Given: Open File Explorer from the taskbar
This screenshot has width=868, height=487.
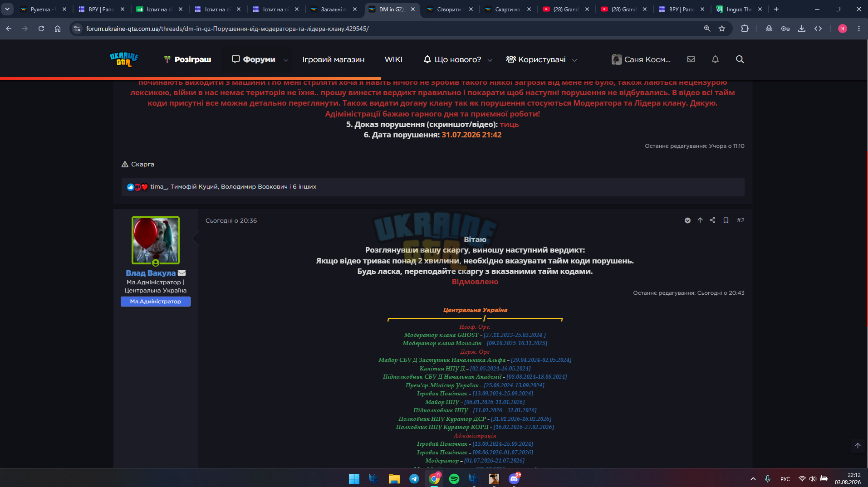Looking at the screenshot, I should click(394, 478).
